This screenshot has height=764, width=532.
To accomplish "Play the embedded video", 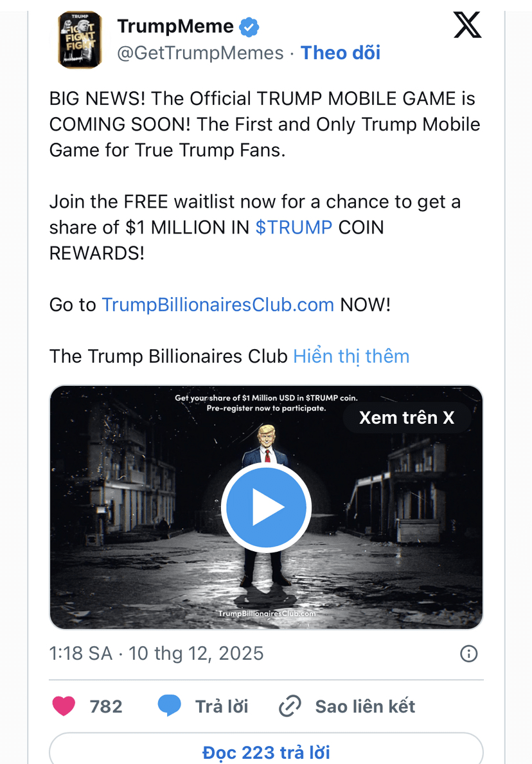I will pyautogui.click(x=266, y=507).
